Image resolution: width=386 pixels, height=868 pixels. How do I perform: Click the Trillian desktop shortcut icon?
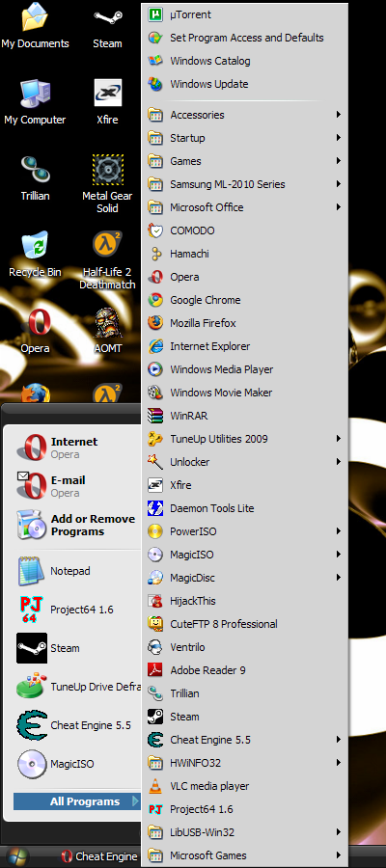(x=35, y=170)
